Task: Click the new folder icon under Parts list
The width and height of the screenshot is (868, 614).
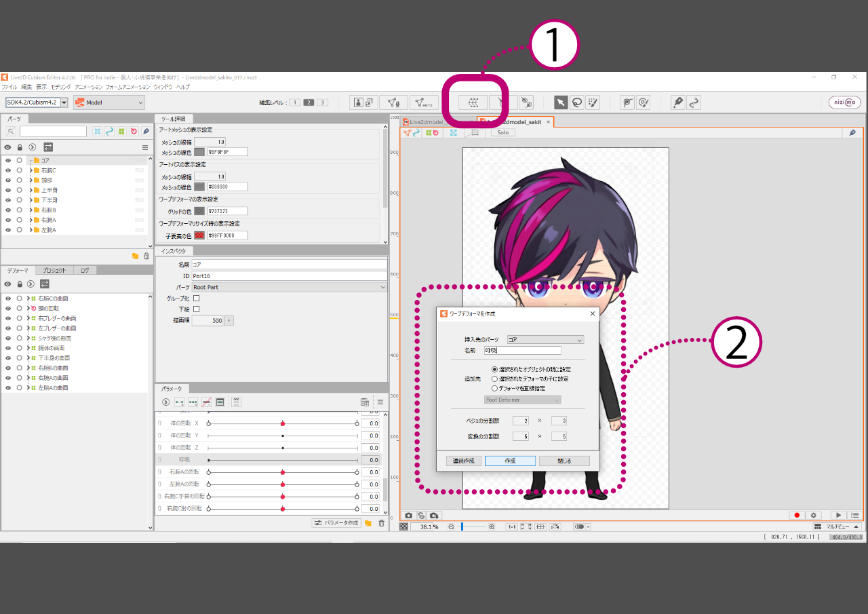Action: [135, 256]
